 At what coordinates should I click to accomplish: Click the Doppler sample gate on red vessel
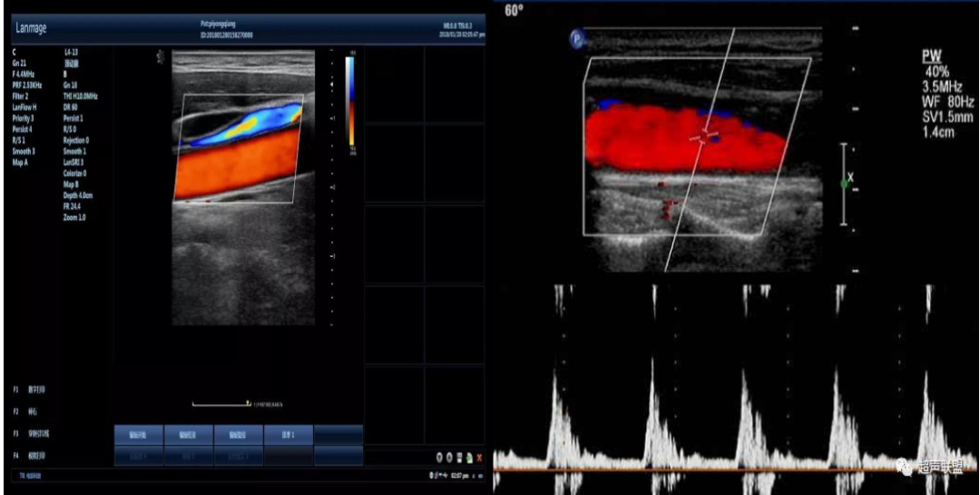coord(703,135)
